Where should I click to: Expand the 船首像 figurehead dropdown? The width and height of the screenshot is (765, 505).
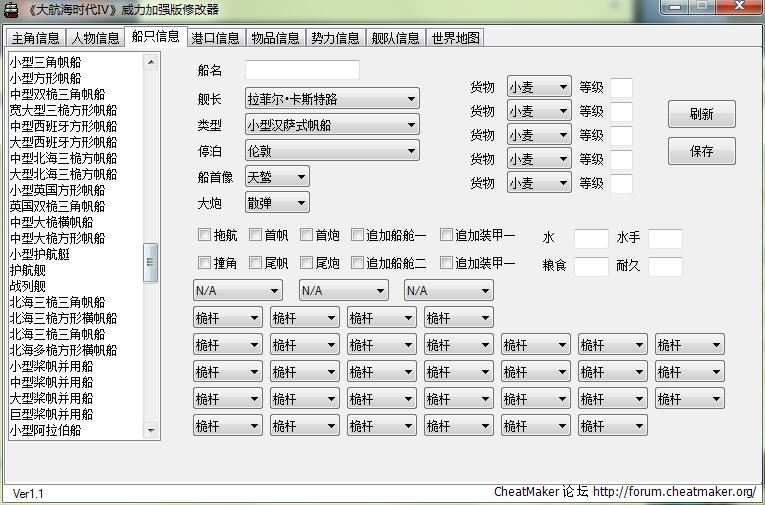pos(277,177)
